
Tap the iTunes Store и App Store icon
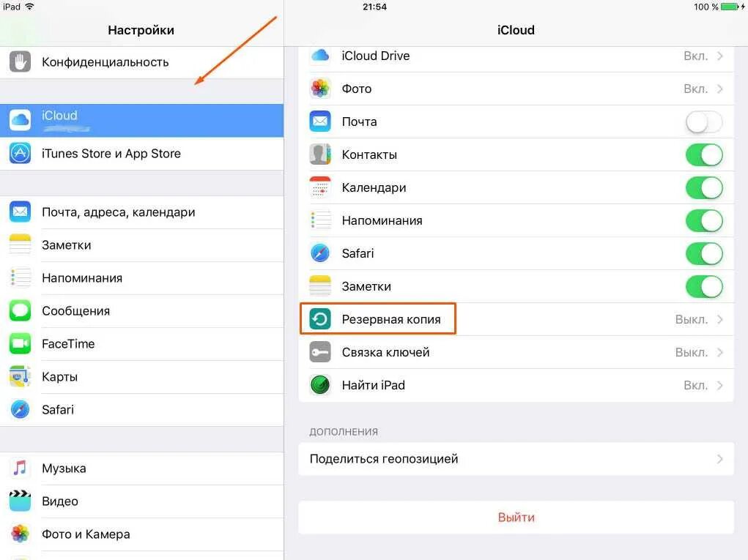[x=20, y=154]
